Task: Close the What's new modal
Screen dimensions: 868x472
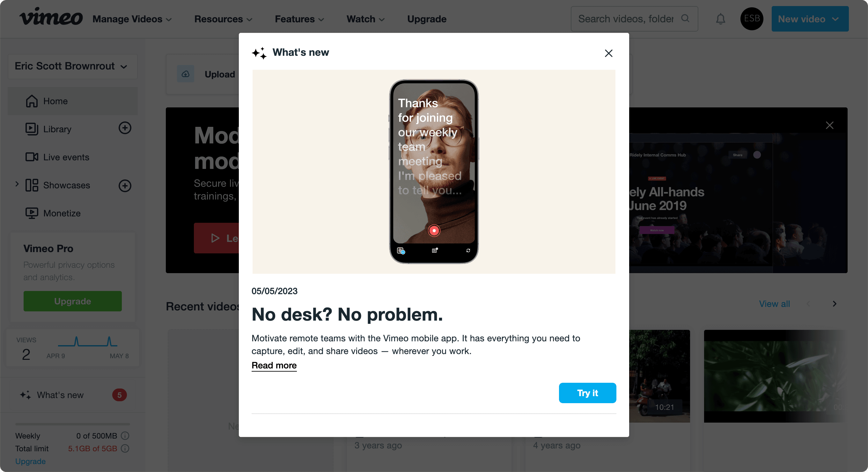Action: point(609,53)
